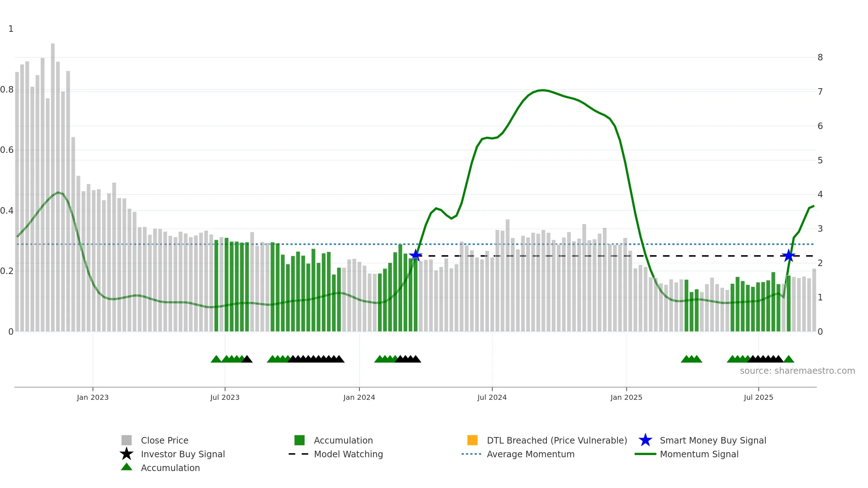Click the right axis value 5
Image resolution: width=868 pixels, height=488 pixels.
tap(820, 160)
